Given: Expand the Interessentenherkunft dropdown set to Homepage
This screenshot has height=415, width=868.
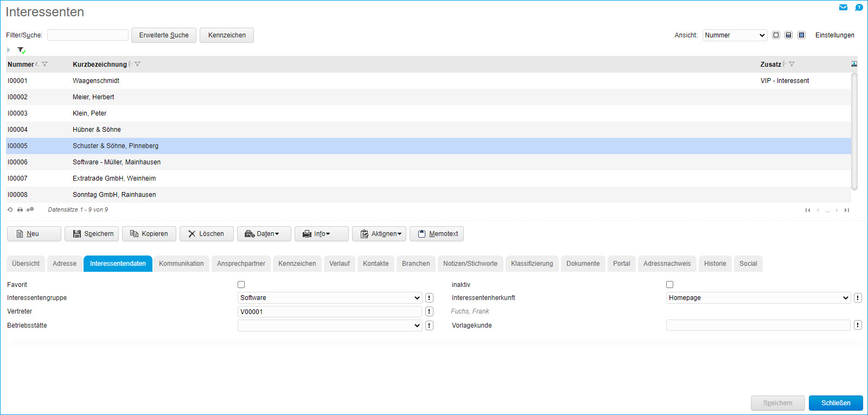Looking at the screenshot, I should point(758,298).
